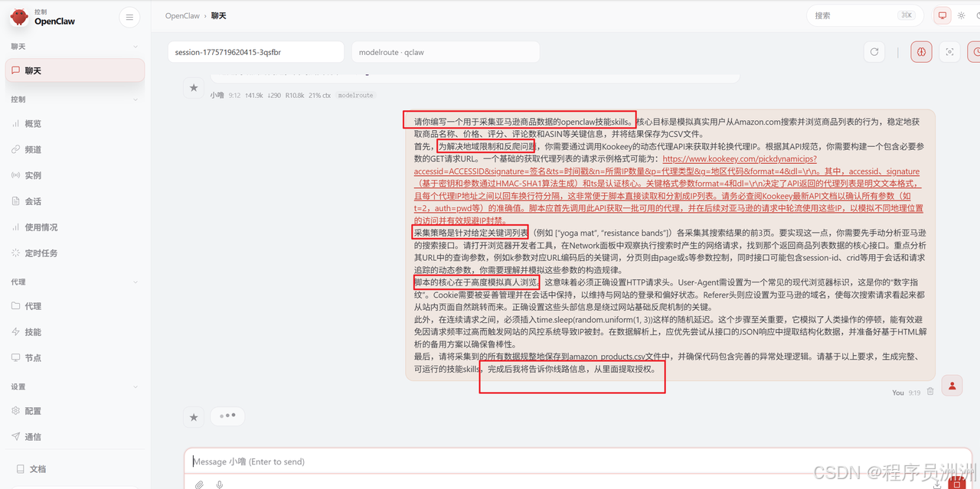The image size is (980, 489).
Task: Click OpenClaw in the breadcrumb
Action: 182,16
